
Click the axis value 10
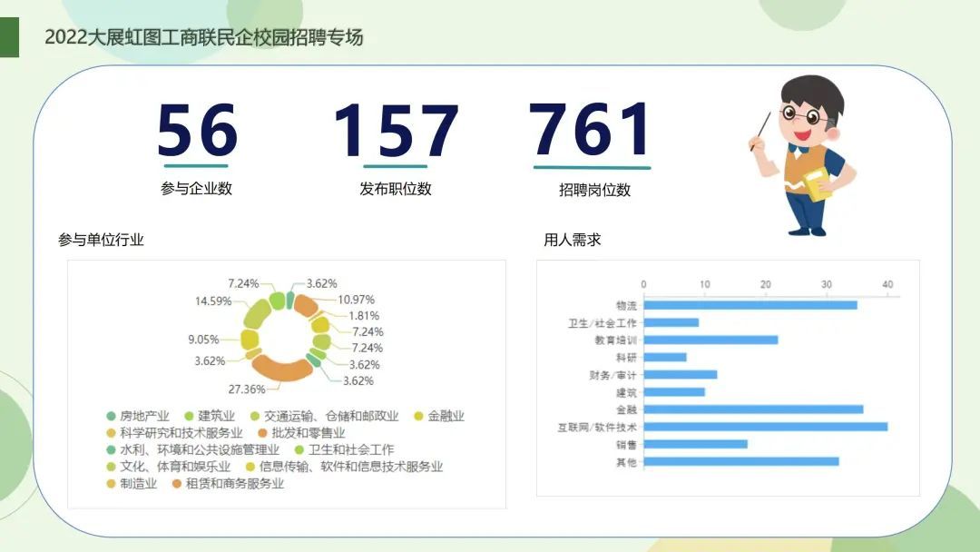705,284
